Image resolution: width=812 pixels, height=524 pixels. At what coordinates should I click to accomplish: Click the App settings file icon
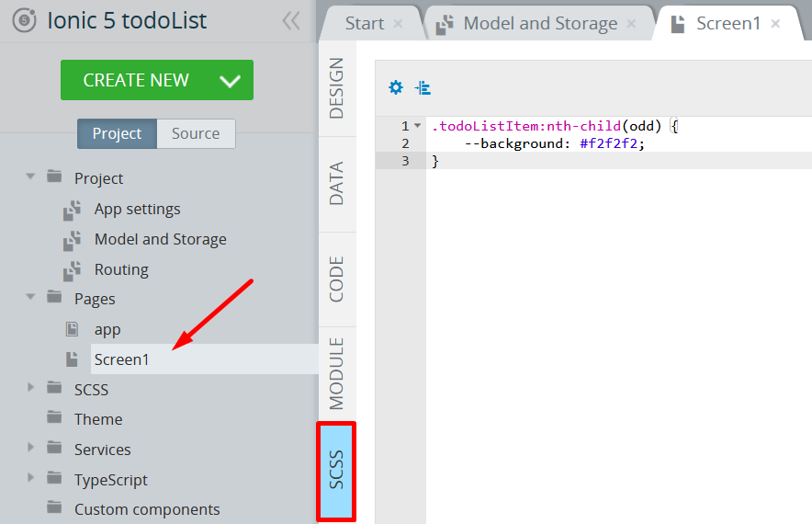tap(72, 210)
